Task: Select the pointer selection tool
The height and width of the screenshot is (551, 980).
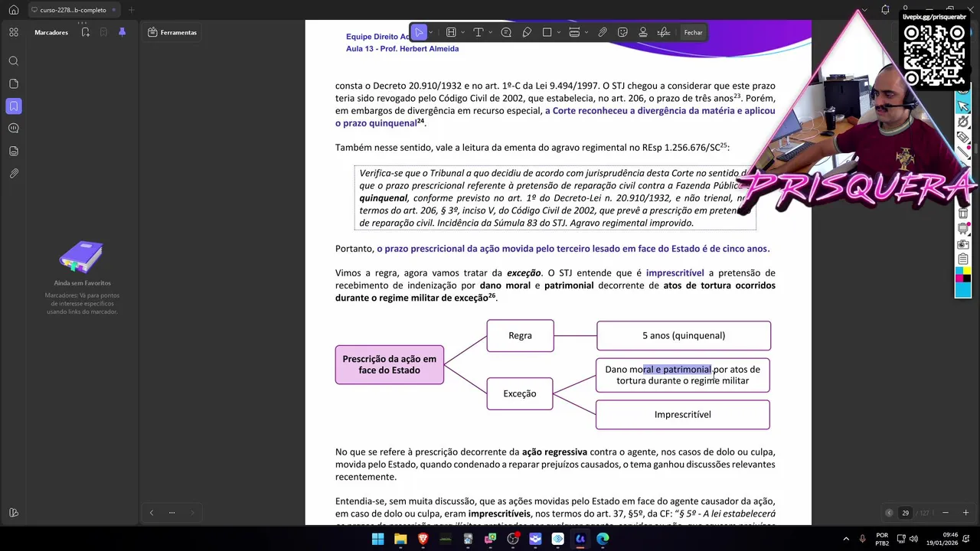Action: (419, 32)
